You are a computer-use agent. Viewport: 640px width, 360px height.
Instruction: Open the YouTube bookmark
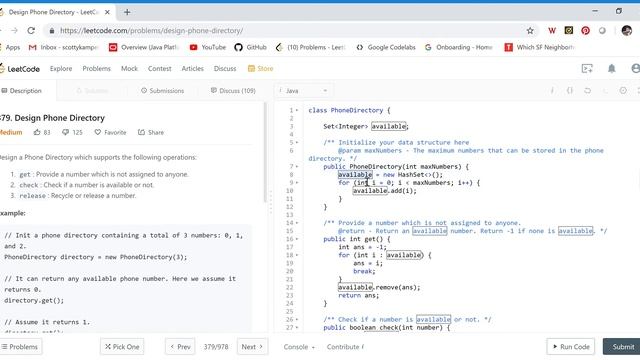(x=208, y=47)
